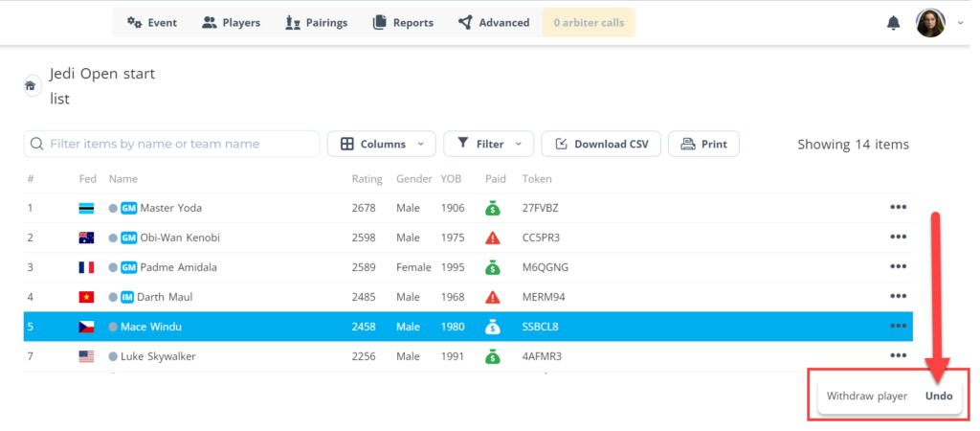Open the Reports menu

403,23
